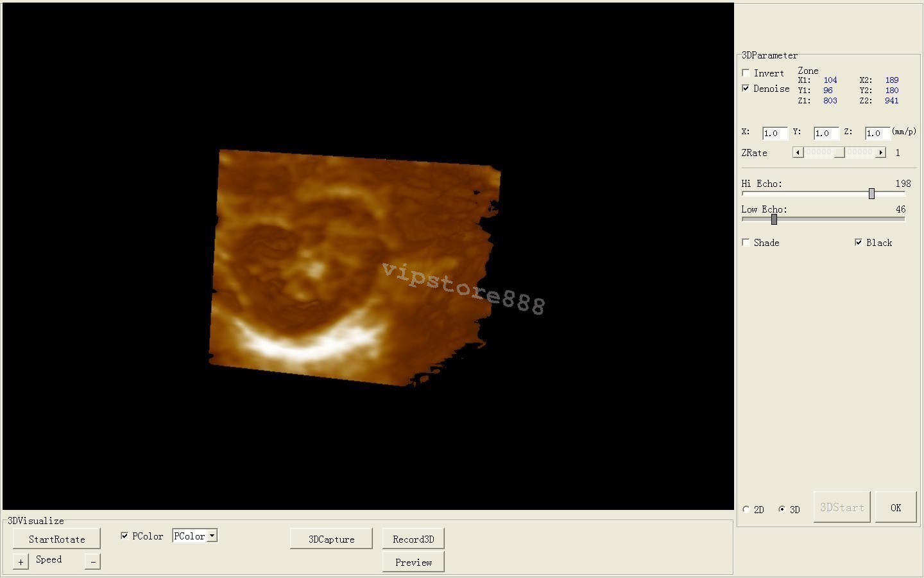This screenshot has height=578, width=924.
Task: Open the PColor palette dropdown
Action: pos(212,535)
